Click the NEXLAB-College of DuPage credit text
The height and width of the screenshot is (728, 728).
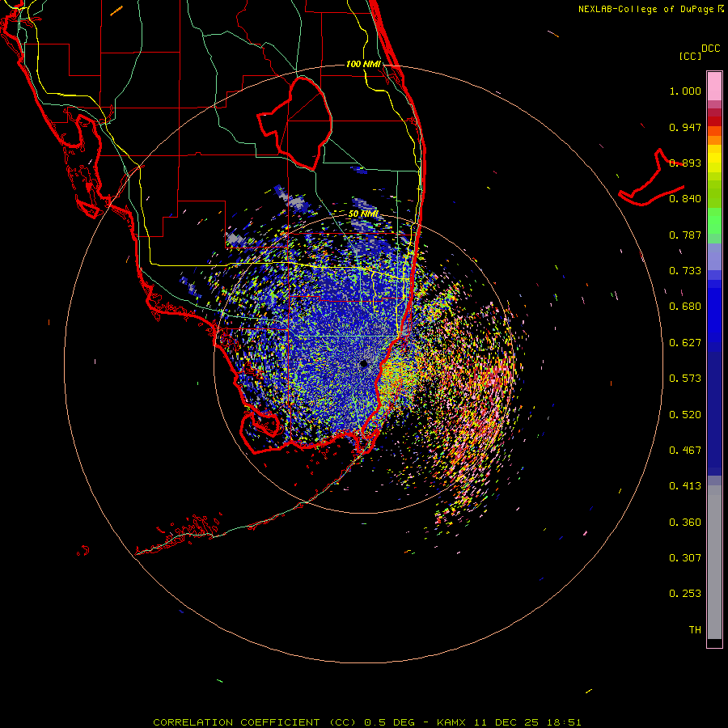pos(645,9)
